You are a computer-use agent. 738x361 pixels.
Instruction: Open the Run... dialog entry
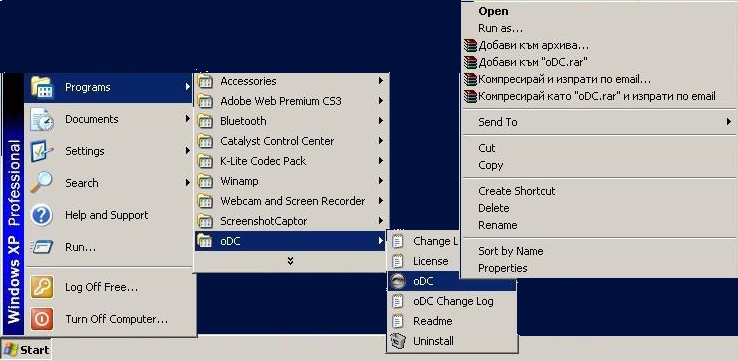(80, 247)
